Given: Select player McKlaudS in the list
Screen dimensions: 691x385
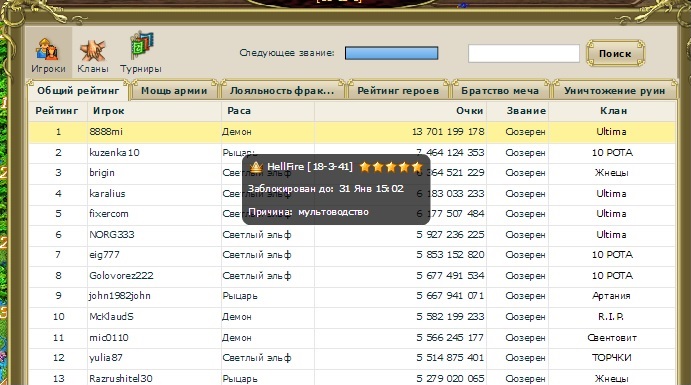Looking at the screenshot, I should (111, 316).
